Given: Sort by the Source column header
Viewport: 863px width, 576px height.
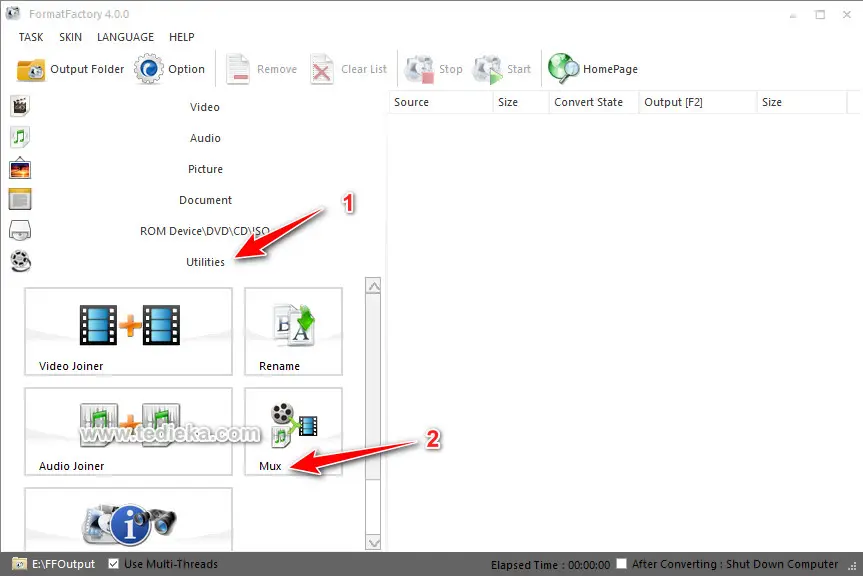Looking at the screenshot, I should click(x=440, y=102).
